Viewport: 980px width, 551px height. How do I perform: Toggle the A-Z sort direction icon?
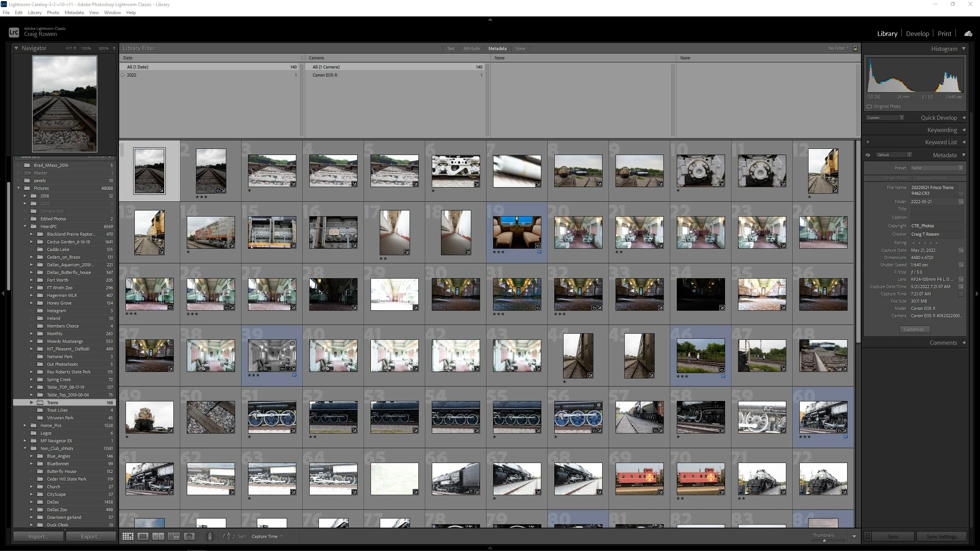229,536
